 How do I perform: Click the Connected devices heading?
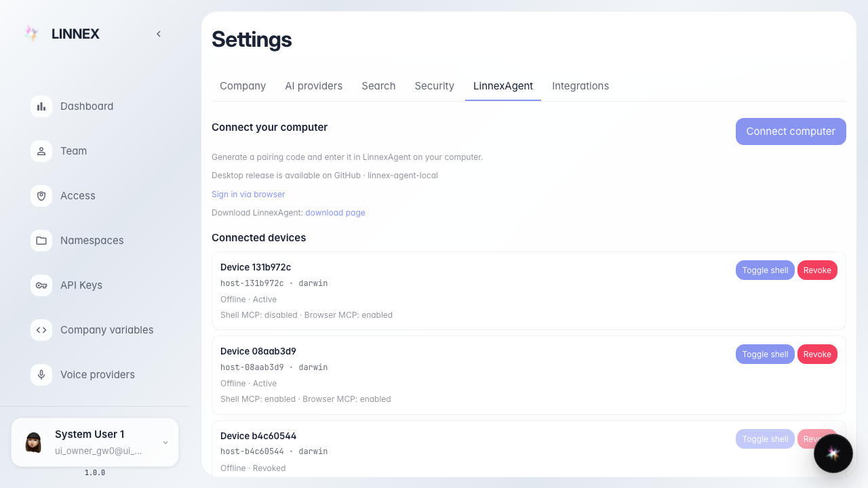[258, 238]
